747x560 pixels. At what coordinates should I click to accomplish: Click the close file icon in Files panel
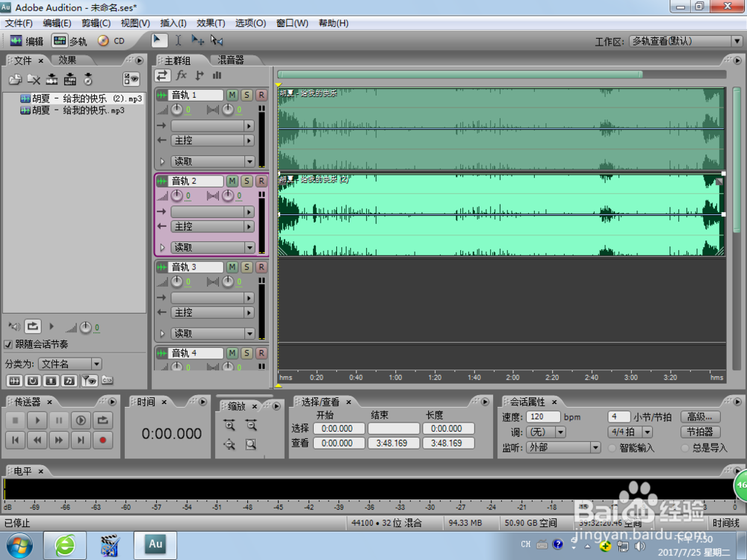[x=34, y=80]
